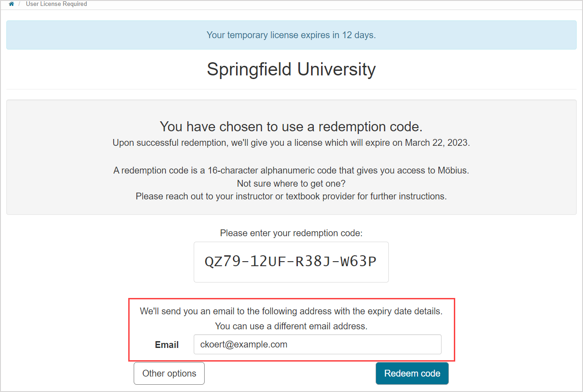Submit with the Redeem code button

coord(412,373)
